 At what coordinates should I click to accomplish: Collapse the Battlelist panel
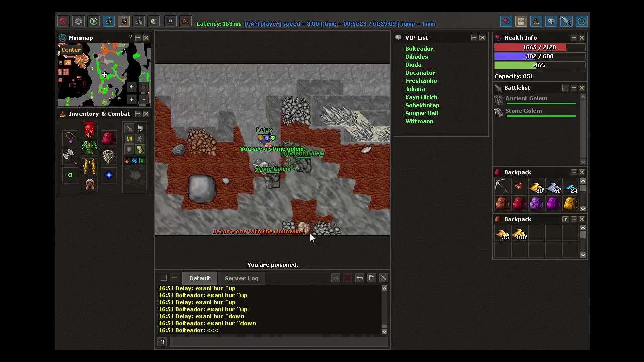[x=573, y=88]
